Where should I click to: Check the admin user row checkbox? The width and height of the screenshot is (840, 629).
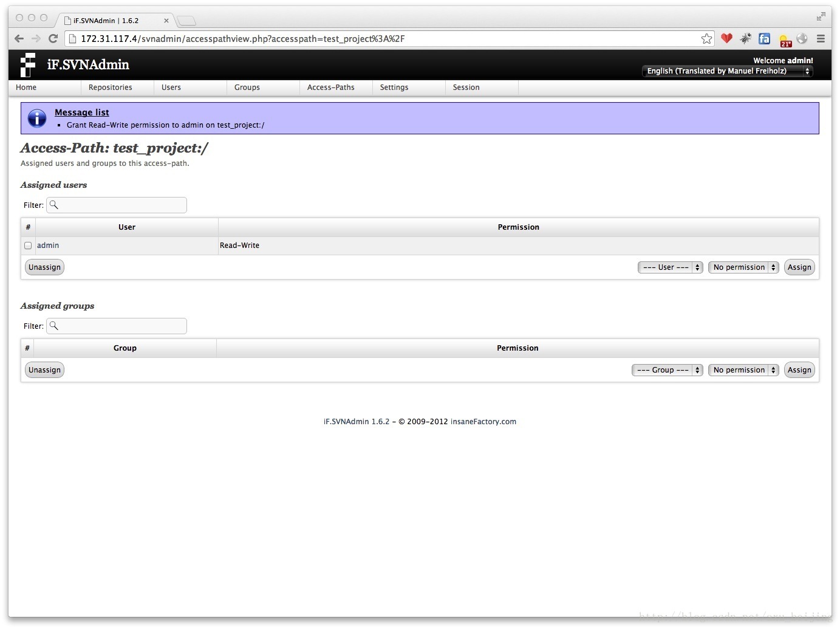tap(28, 246)
